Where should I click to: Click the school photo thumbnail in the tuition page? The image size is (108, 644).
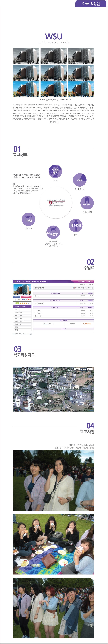click(22, 289)
